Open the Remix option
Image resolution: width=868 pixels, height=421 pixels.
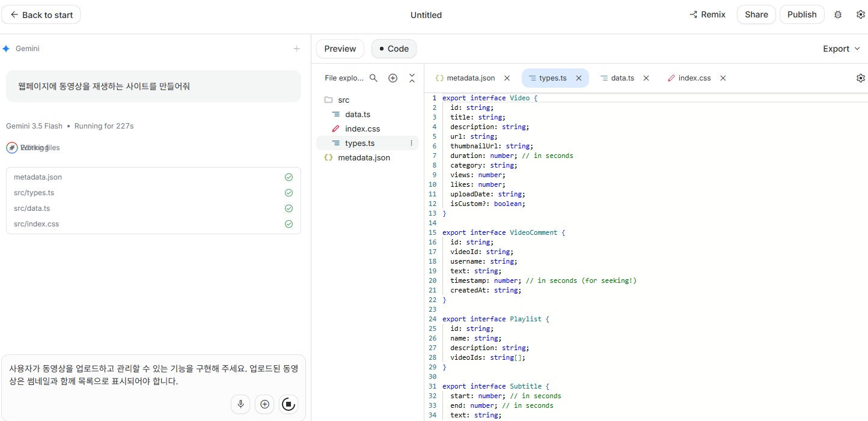click(708, 14)
